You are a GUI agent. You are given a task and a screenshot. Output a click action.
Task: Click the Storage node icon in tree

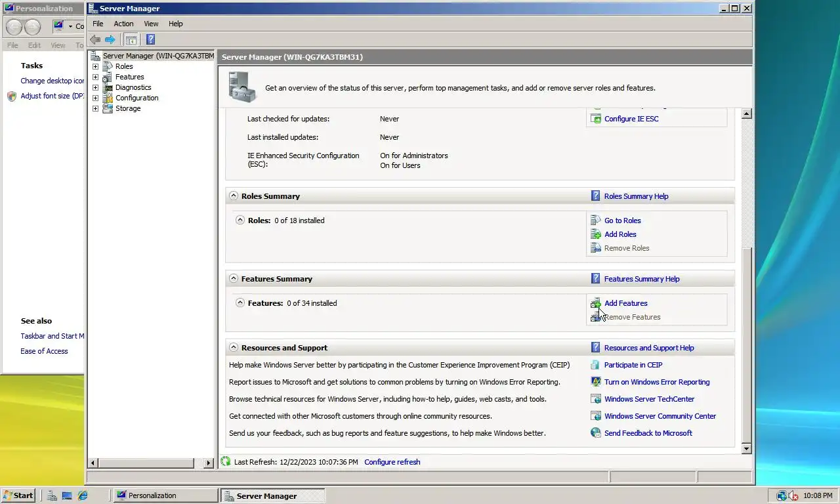108,108
